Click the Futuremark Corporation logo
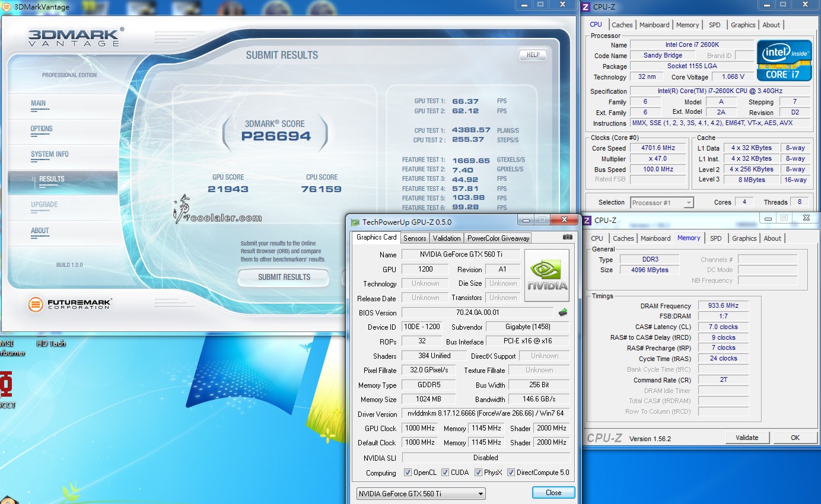Screen dimensions: 821x504 pyautogui.click(x=69, y=304)
